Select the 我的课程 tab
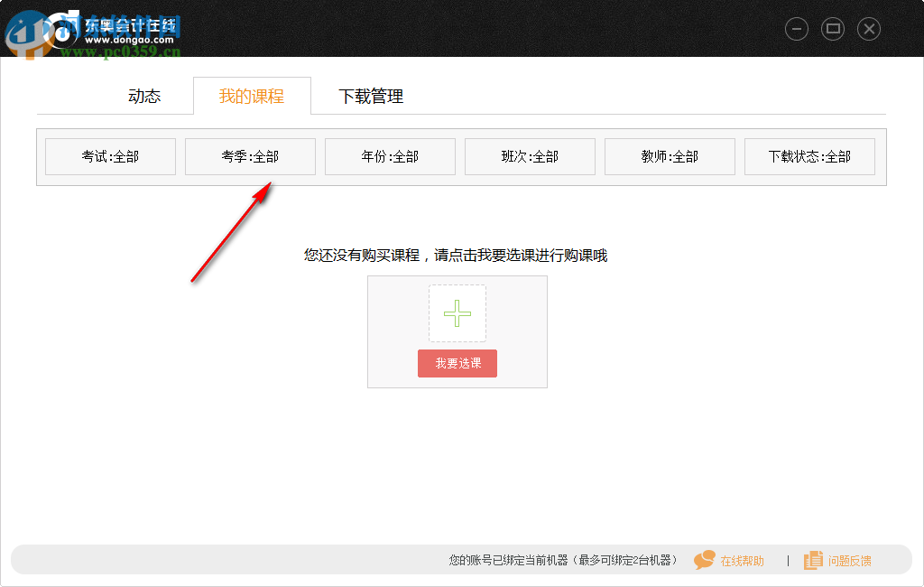The height and width of the screenshot is (587, 924). (251, 96)
